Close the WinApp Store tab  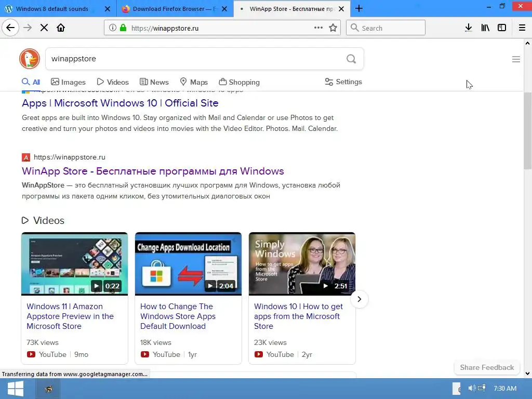[341, 9]
